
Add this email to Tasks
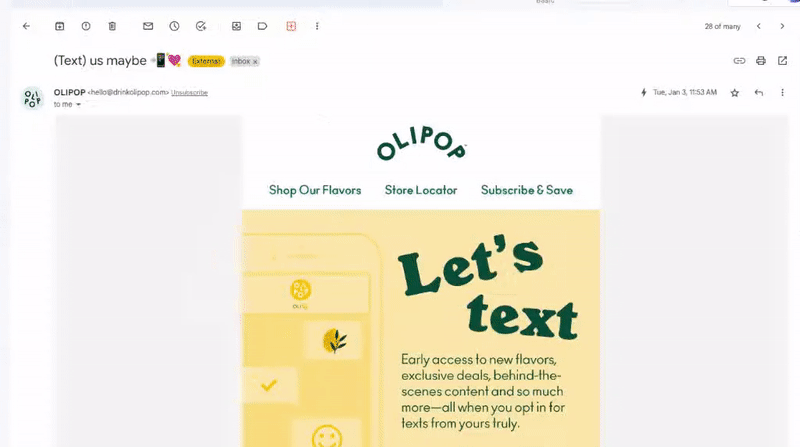[201, 26]
